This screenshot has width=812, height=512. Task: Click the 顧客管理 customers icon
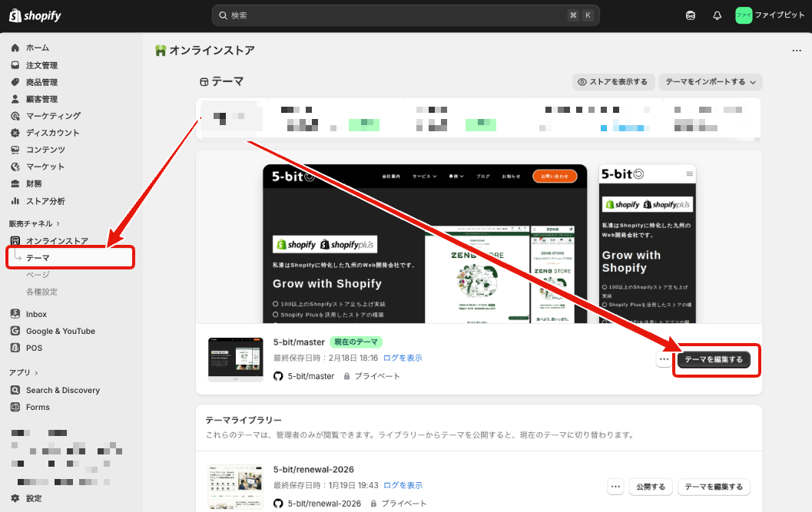pos(15,98)
